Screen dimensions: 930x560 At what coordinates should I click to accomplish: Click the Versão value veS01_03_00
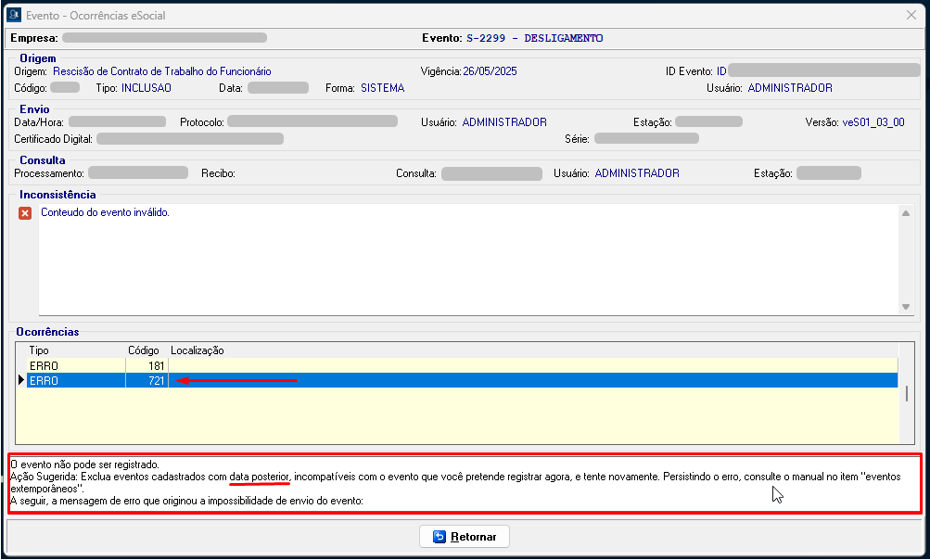click(873, 121)
